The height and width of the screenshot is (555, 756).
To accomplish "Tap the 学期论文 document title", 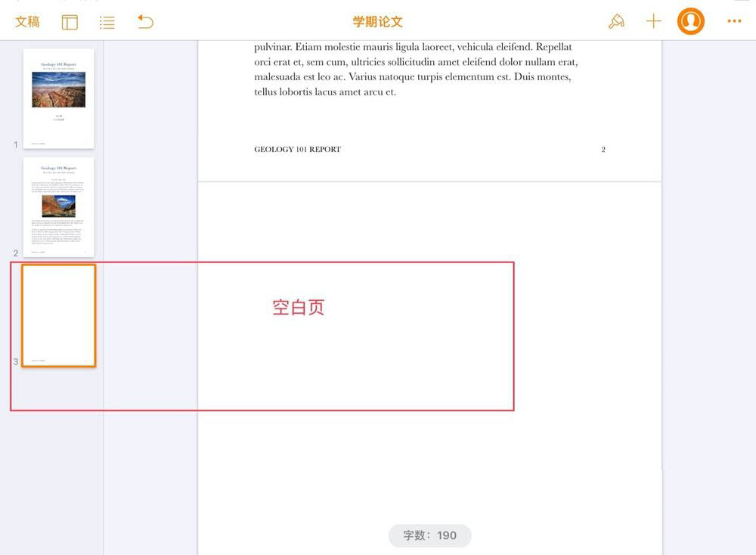I will pyautogui.click(x=377, y=22).
